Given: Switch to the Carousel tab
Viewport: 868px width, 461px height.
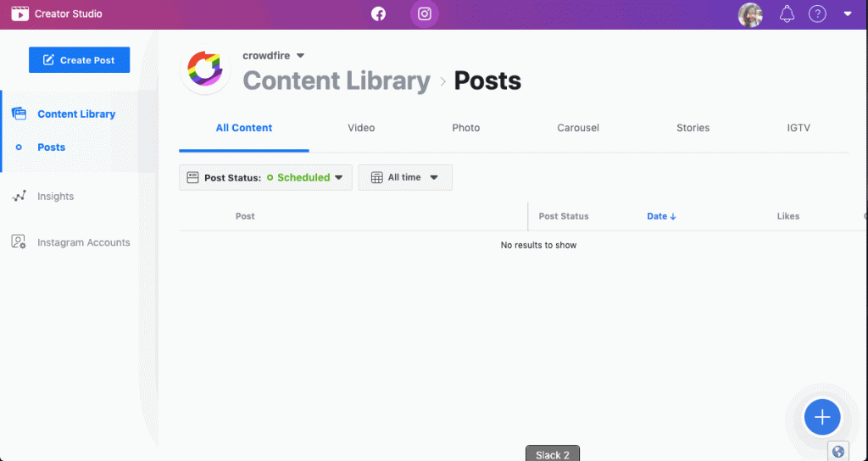Looking at the screenshot, I should click(578, 128).
